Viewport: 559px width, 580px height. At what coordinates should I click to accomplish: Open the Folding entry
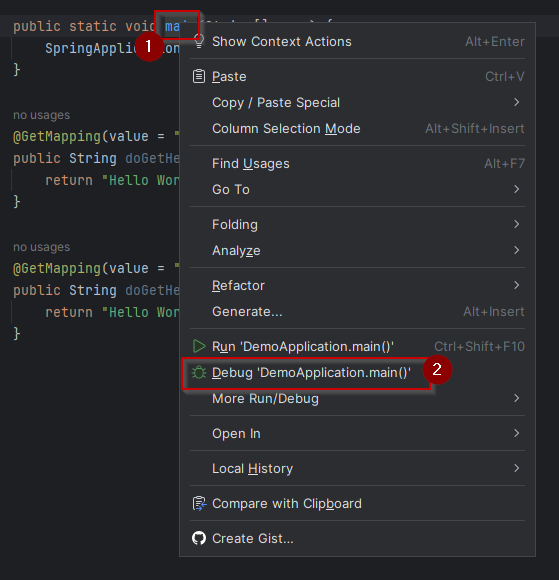point(357,225)
